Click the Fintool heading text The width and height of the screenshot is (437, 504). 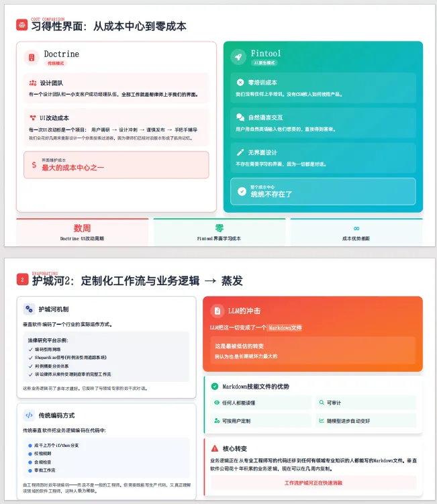point(266,54)
